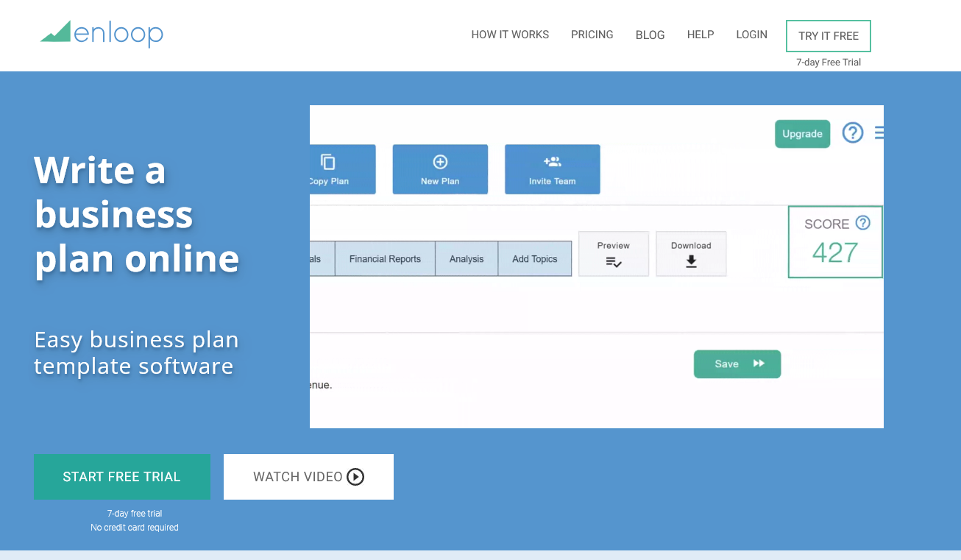The image size is (961, 560).
Task: Switch to the Financial Reports tab
Action: click(385, 259)
